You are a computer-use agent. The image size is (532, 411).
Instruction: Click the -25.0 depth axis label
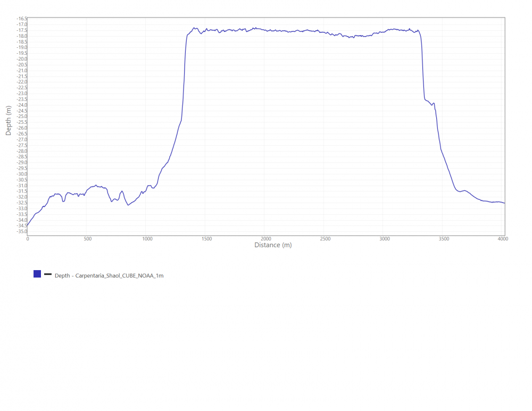[x=22, y=116]
